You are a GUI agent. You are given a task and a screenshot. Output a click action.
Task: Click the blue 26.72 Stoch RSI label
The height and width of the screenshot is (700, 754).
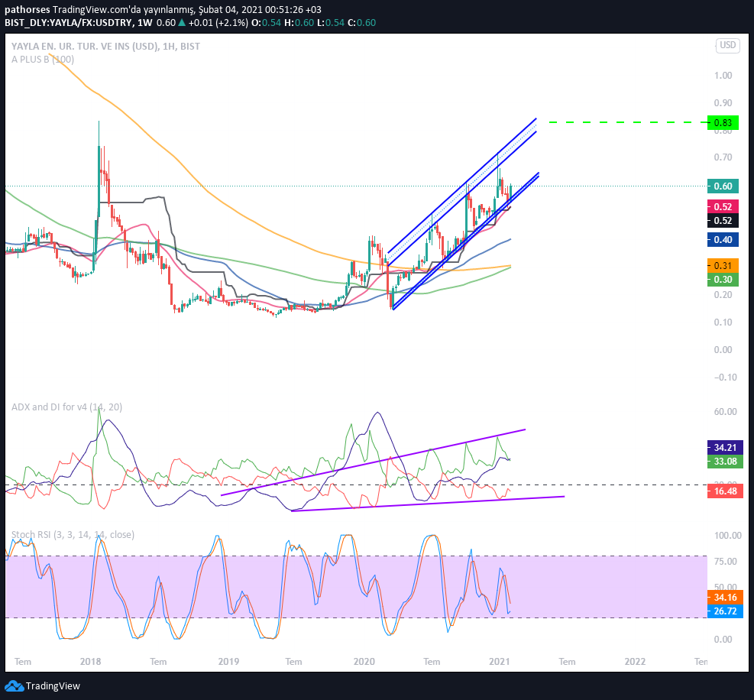click(725, 611)
